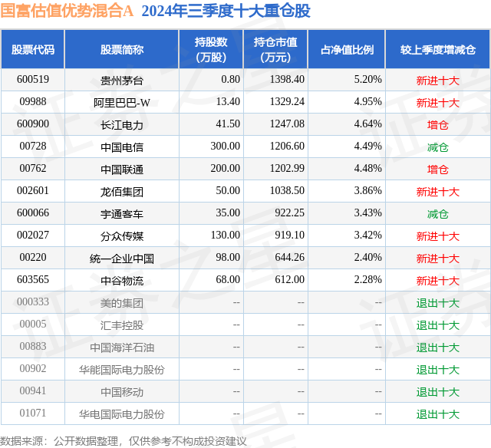This screenshot has width=491, height=448.
Task: Click the 持仓市值(万元) column header
Action: click(x=275, y=49)
